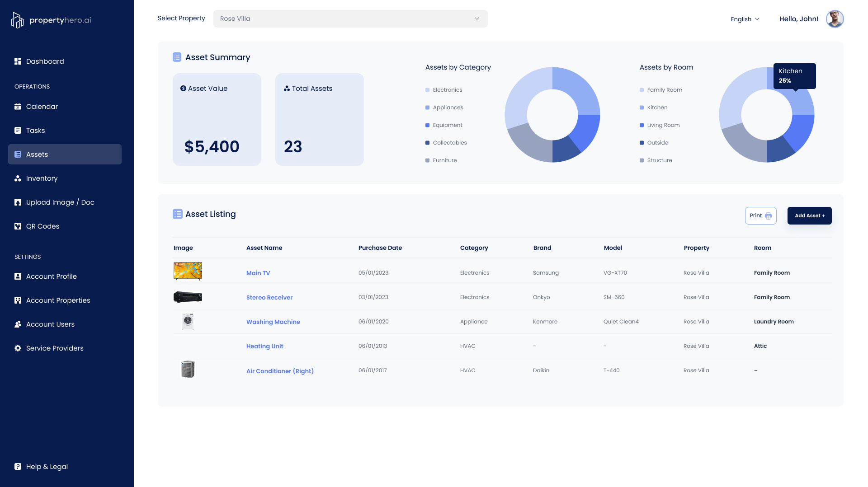Click the $5,400 asset value
Image resolution: width=868 pixels, height=487 pixels.
pos(212,146)
